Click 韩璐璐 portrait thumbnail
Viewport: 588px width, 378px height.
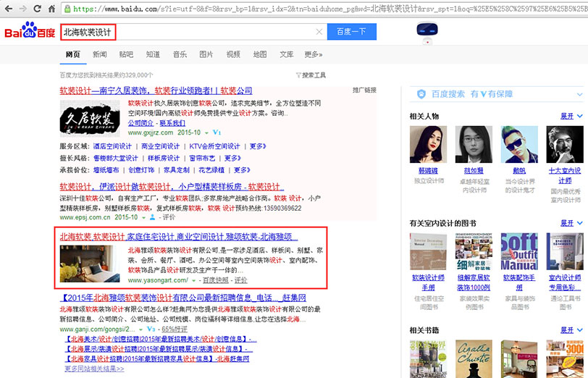click(428, 144)
